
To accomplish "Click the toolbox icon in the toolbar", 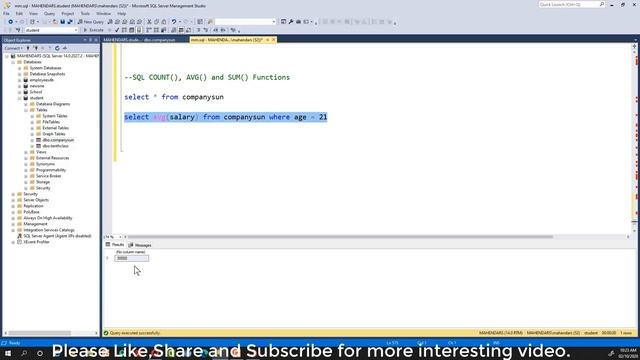I will (298, 22).
